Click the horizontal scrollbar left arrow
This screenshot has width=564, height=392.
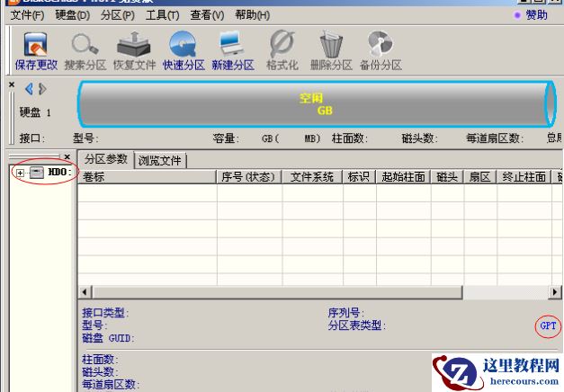click(x=85, y=292)
